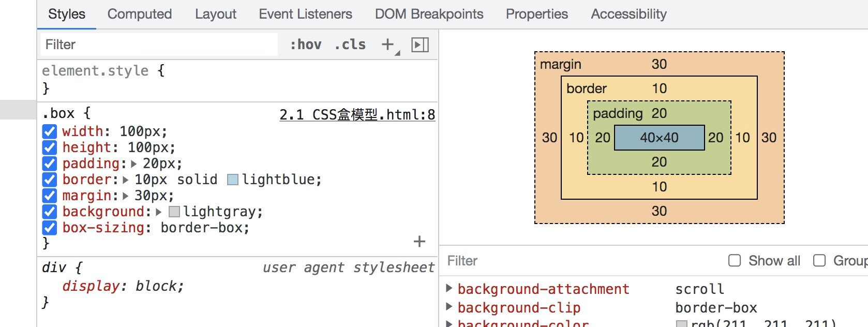Click the lightblue border color swatch

[x=233, y=180]
